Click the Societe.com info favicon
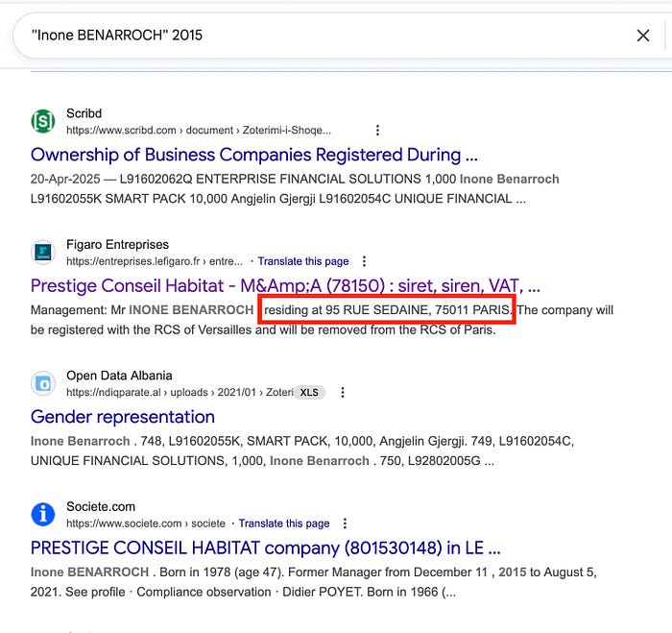 43,514
